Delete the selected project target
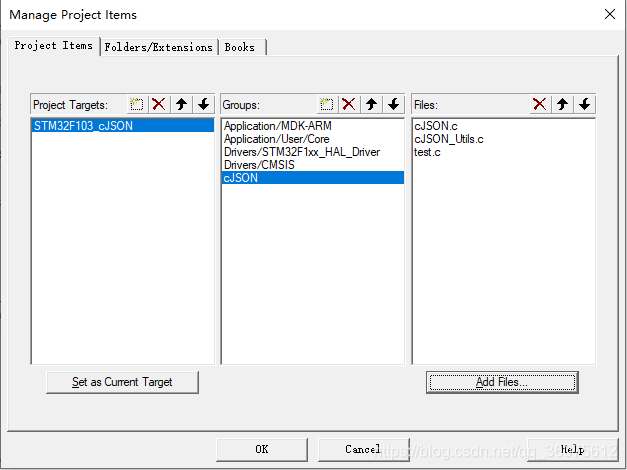The width and height of the screenshot is (627, 470). (x=159, y=104)
